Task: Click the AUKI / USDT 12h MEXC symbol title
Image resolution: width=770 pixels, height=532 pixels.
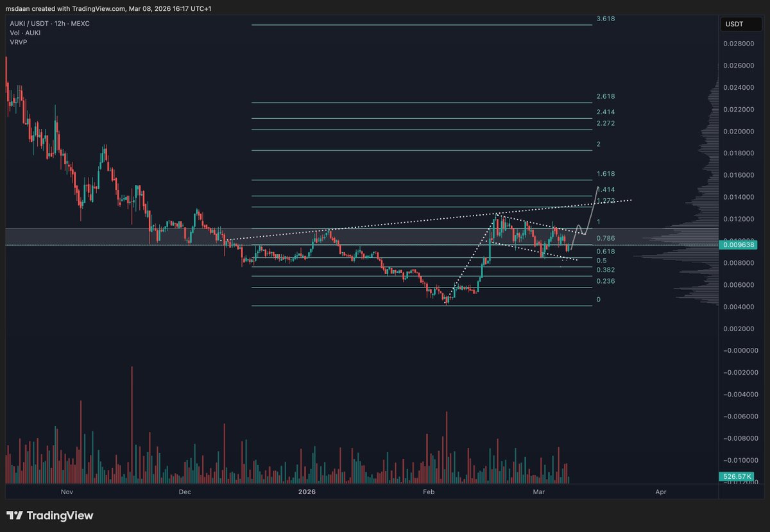Action: coord(49,23)
